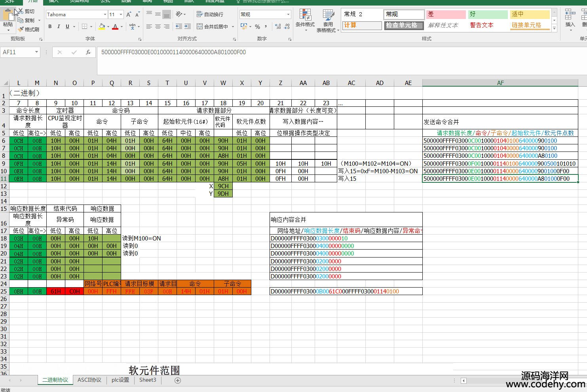587x392 pixels.
Task: Toggle underline formatting
Action: [67, 27]
